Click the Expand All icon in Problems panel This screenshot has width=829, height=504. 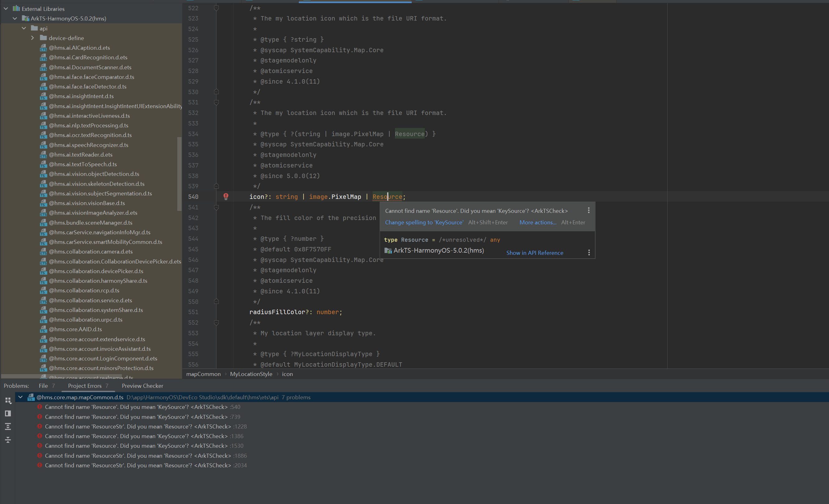coord(8,426)
